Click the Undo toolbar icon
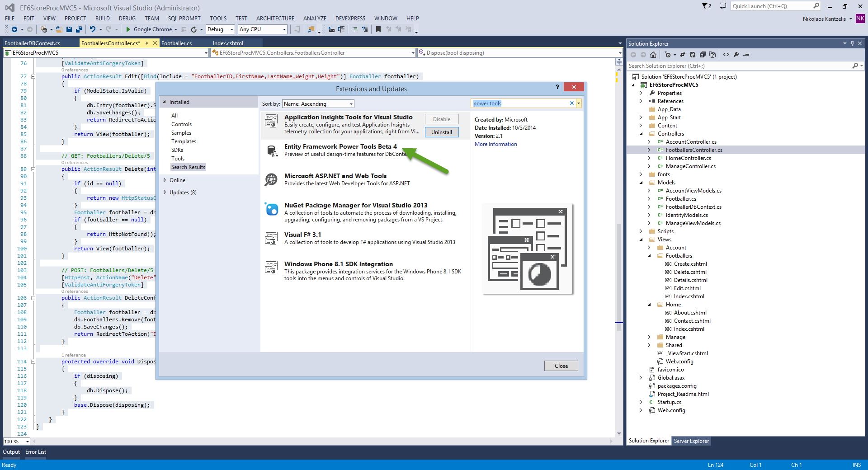The image size is (868, 470). (93, 29)
